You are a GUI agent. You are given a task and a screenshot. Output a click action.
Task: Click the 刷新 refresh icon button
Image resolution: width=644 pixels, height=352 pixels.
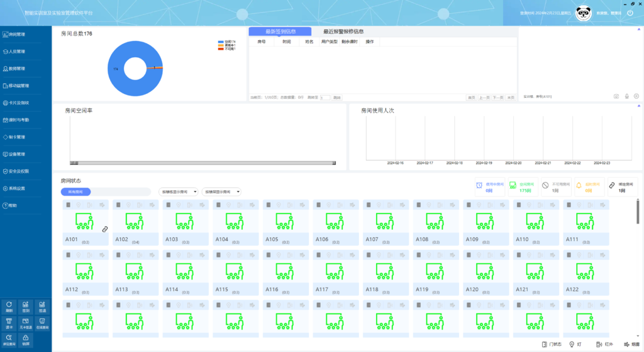tap(9, 307)
